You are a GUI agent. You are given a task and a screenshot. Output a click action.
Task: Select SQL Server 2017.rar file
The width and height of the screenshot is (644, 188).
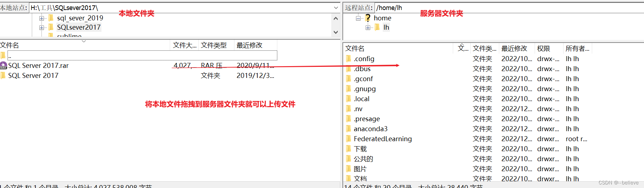(x=38, y=65)
